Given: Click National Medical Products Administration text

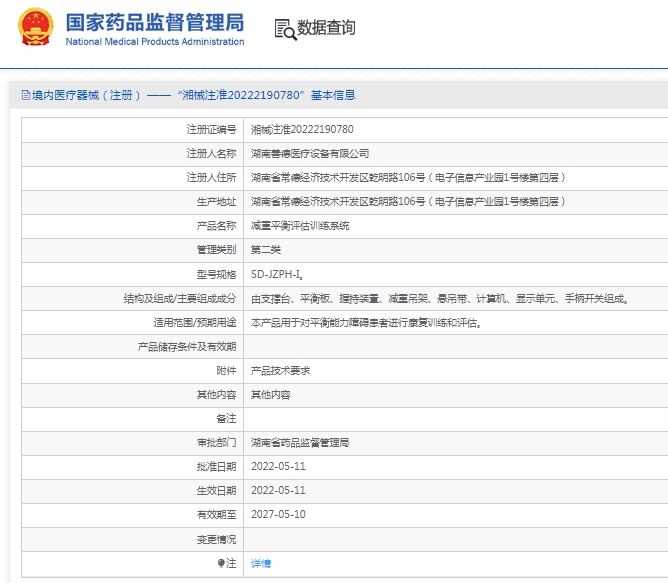Looking at the screenshot, I should pos(155,42).
